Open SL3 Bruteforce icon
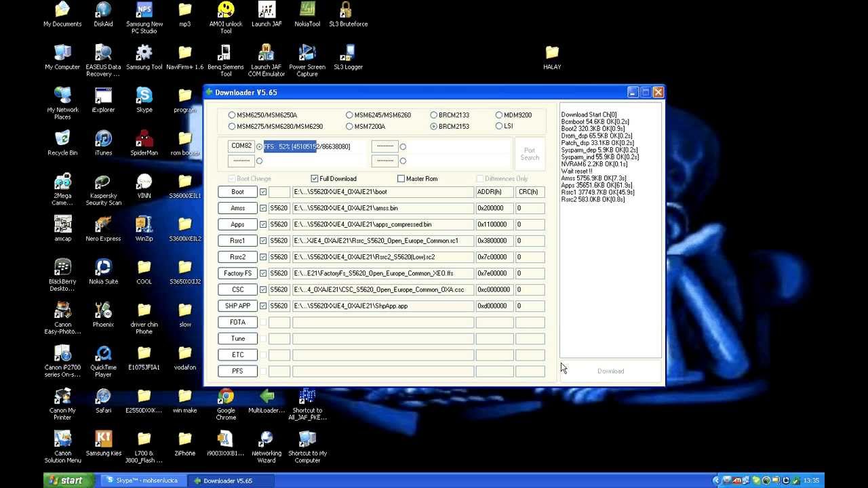This screenshot has width=868, height=488. pos(349,15)
